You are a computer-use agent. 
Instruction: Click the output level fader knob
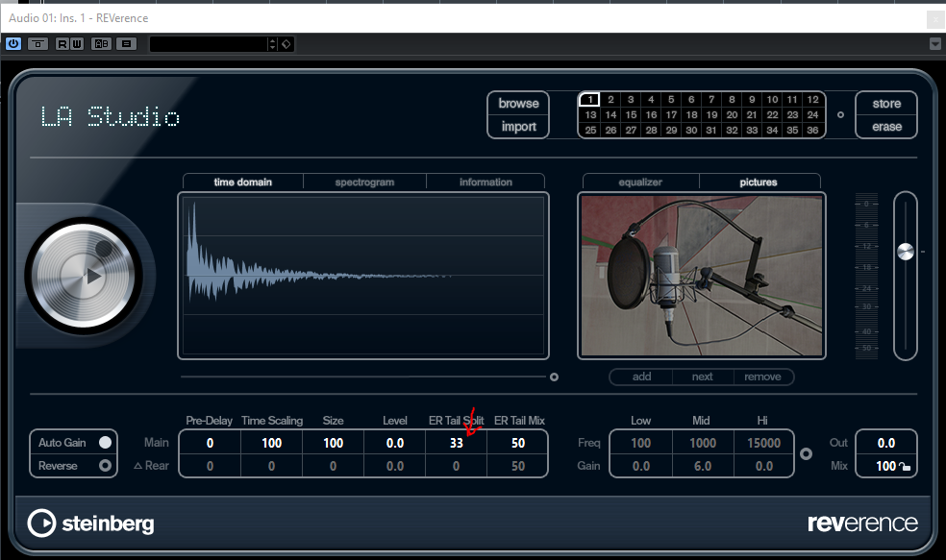pyautogui.click(x=905, y=252)
